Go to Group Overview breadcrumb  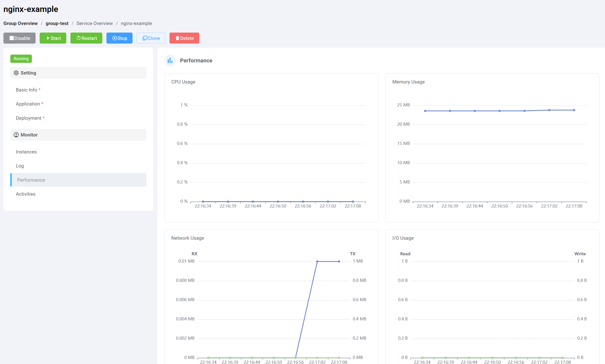pos(21,23)
